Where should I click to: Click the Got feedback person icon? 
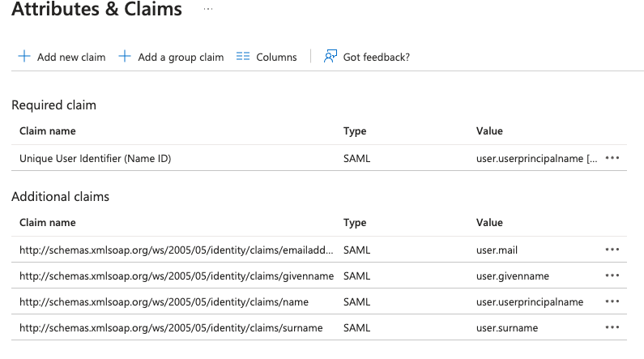tap(331, 56)
